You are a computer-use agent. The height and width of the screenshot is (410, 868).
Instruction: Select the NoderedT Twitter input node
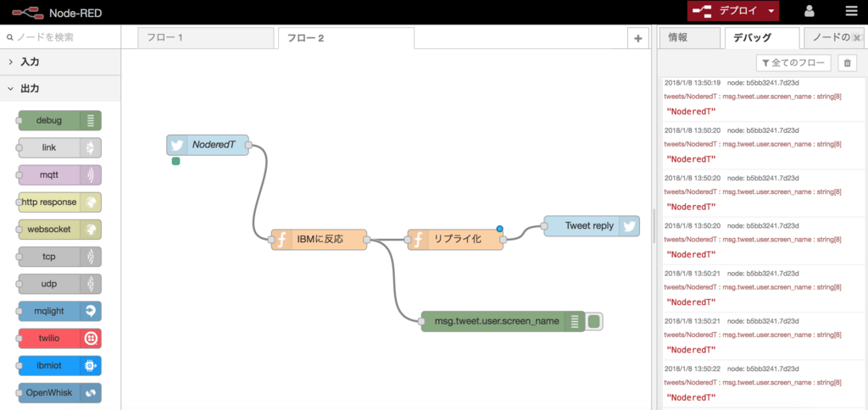click(208, 145)
